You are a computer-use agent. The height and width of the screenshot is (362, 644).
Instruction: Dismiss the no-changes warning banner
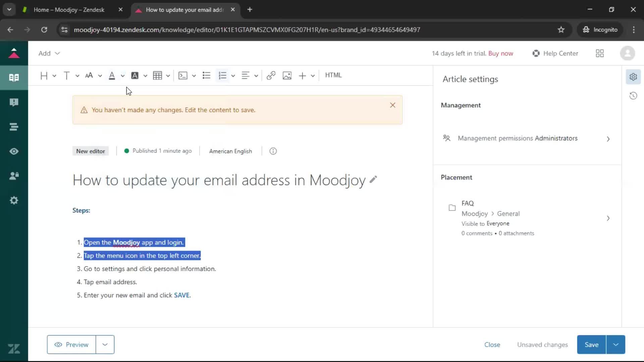393,105
